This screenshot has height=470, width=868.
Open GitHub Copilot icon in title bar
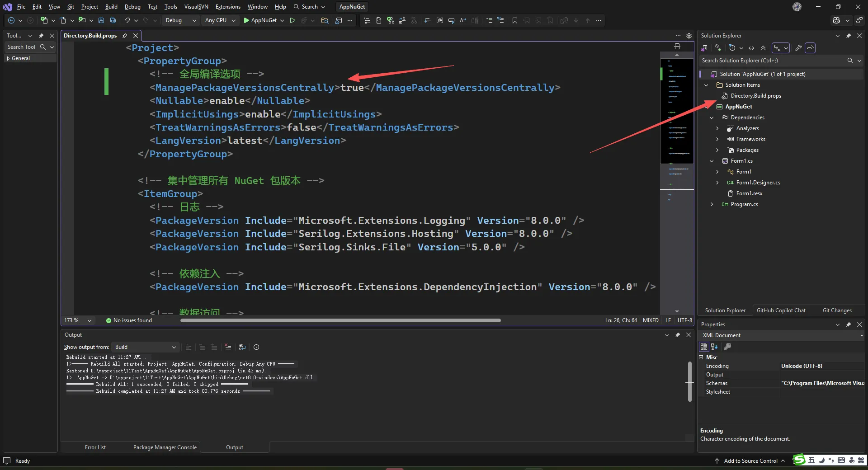[836, 20]
